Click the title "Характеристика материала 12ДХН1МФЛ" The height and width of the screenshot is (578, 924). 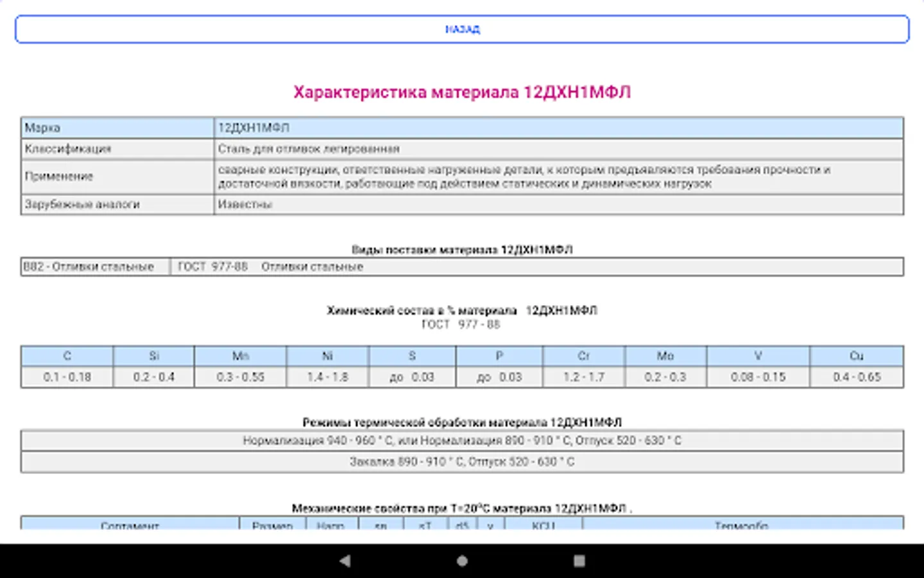point(462,92)
